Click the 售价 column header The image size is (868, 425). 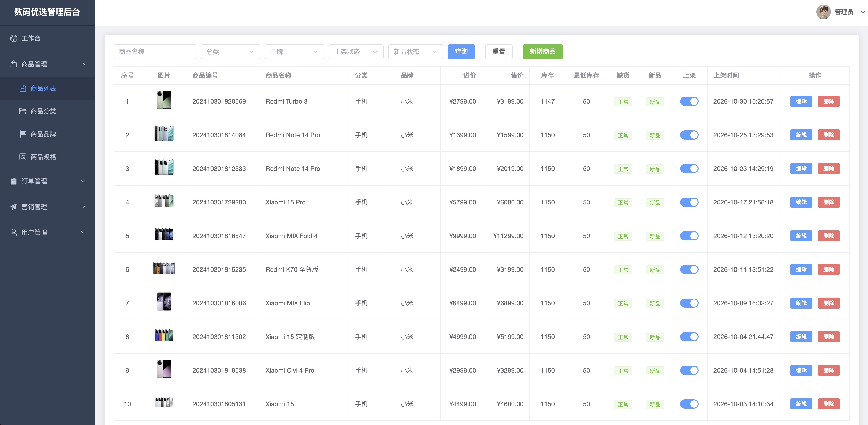pos(517,75)
